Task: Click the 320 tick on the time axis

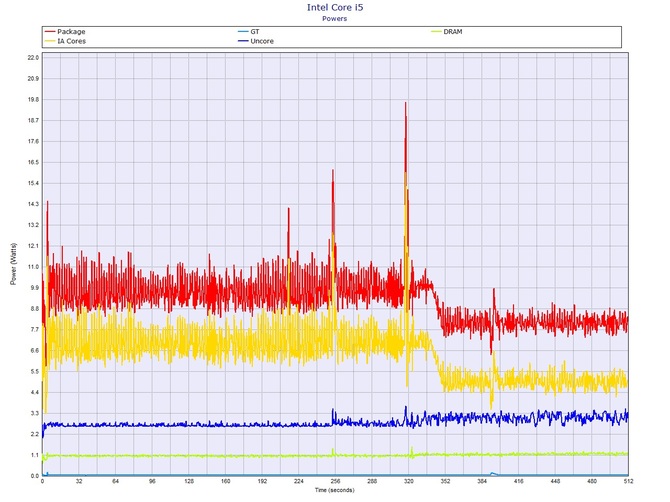Action: coord(408,481)
